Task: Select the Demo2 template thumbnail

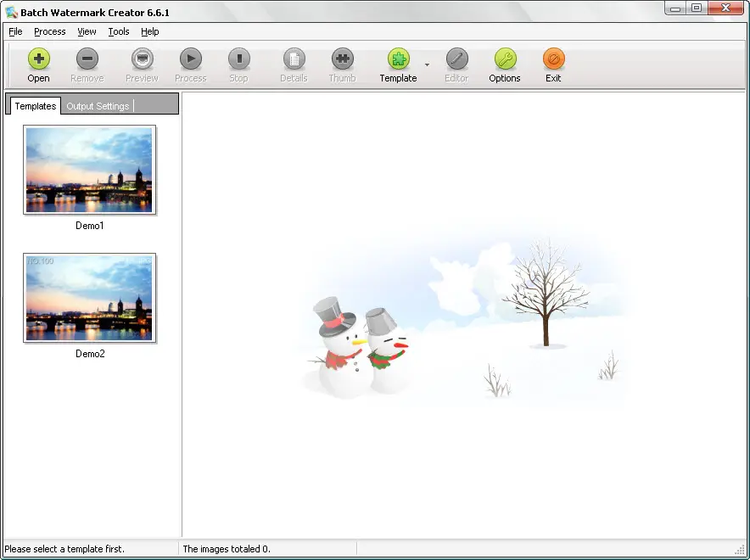Action: click(89, 298)
